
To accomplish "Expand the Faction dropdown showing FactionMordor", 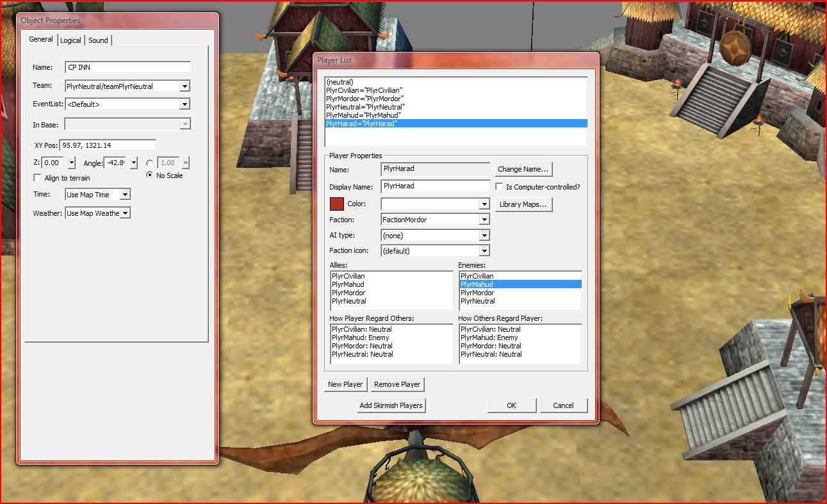I will [x=484, y=220].
